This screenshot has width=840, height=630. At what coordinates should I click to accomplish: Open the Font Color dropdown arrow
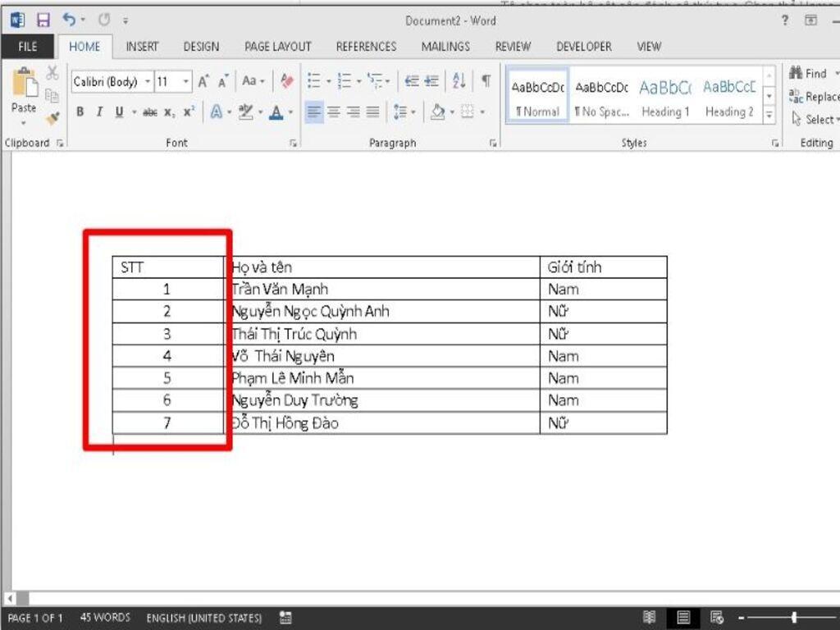click(289, 113)
